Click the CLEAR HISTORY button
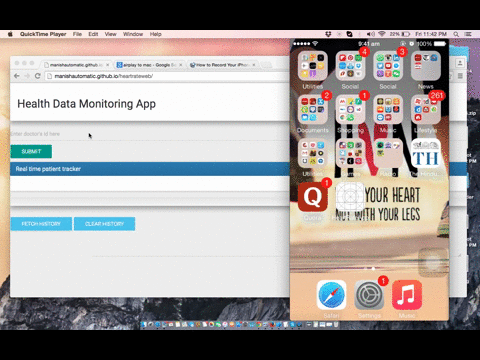The height and width of the screenshot is (360, 480). tap(104, 224)
